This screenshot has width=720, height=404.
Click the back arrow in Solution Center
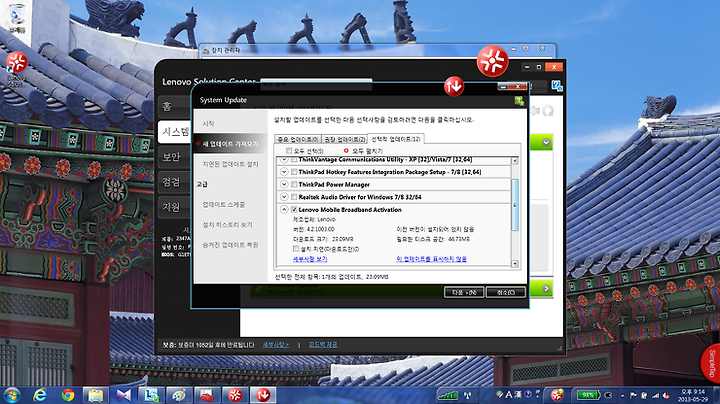[x=535, y=111]
